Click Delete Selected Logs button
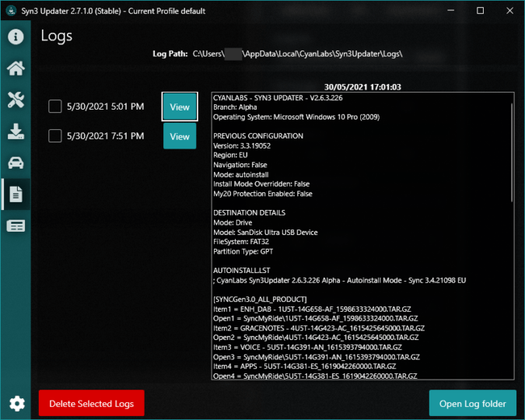Screen dimensions: 525x420 [92, 403]
